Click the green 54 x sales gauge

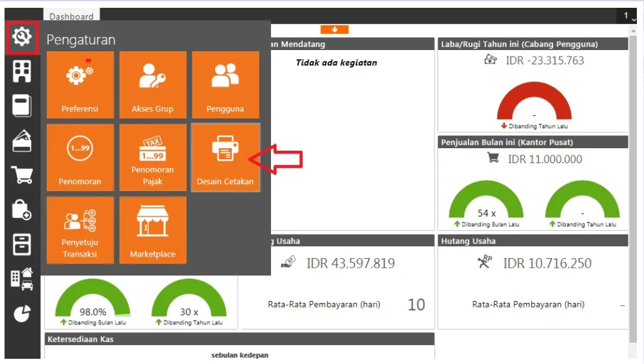[486, 200]
